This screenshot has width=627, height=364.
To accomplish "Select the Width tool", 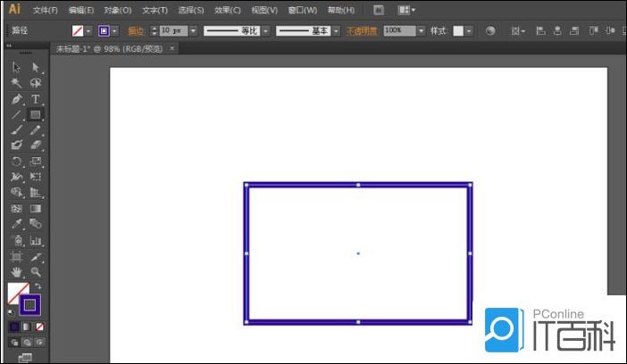I will click(16, 177).
